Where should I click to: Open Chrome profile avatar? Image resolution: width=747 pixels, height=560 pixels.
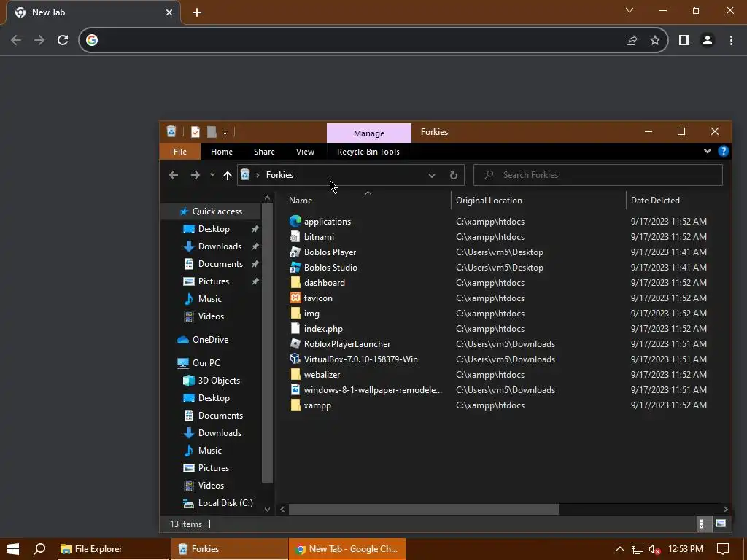[708, 40]
